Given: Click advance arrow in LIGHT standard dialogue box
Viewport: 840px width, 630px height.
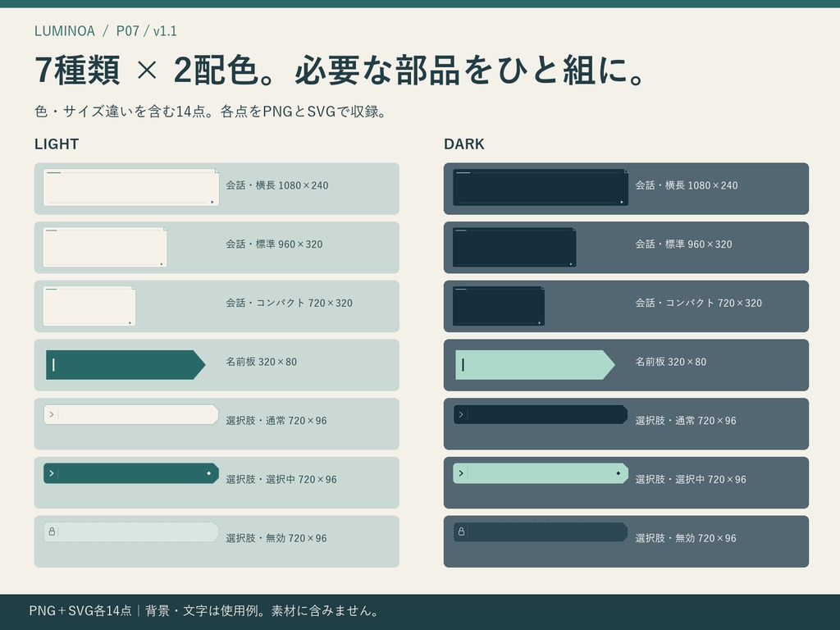Looking at the screenshot, I should point(162,263).
